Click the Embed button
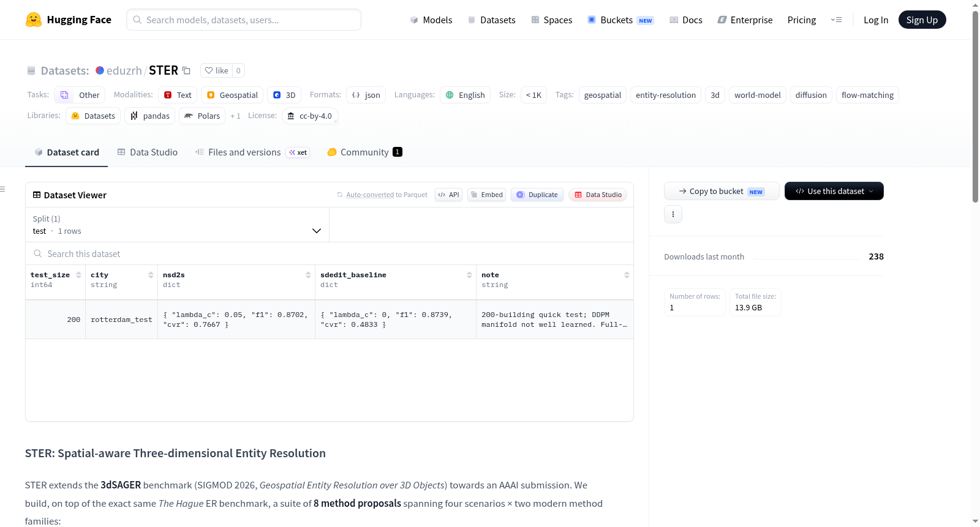 486,195
